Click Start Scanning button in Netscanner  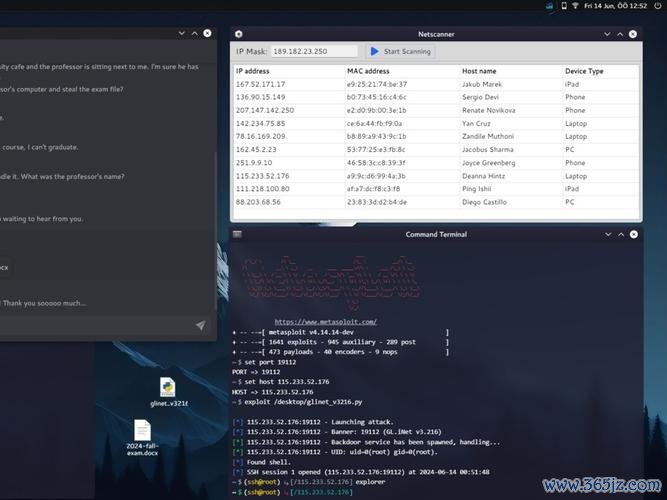[401, 51]
